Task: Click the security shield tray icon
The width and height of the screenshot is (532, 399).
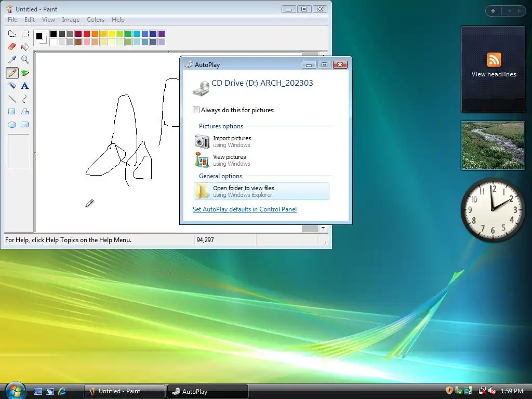Action: coord(449,391)
